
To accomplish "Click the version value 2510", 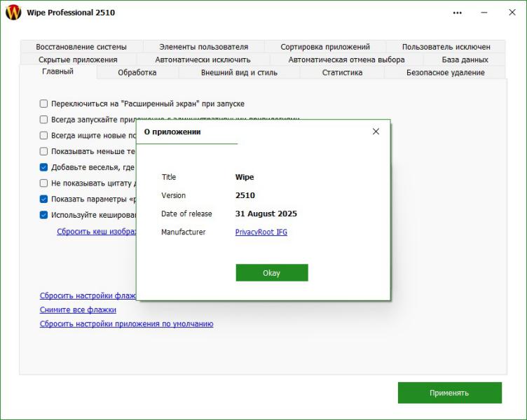I will click(x=245, y=195).
